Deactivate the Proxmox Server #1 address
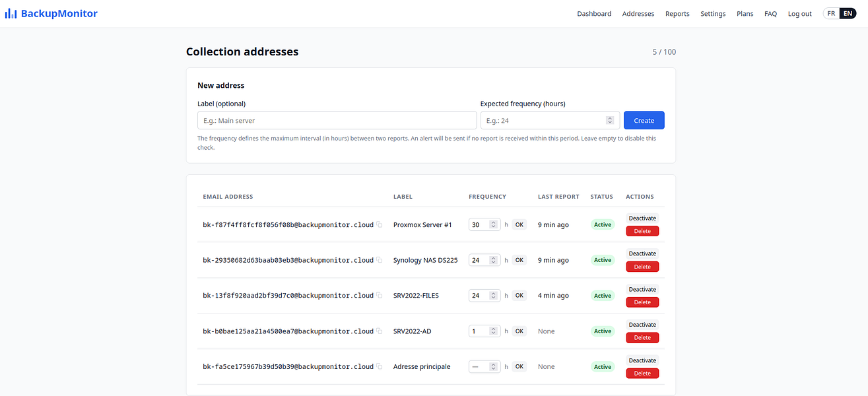 pos(642,218)
